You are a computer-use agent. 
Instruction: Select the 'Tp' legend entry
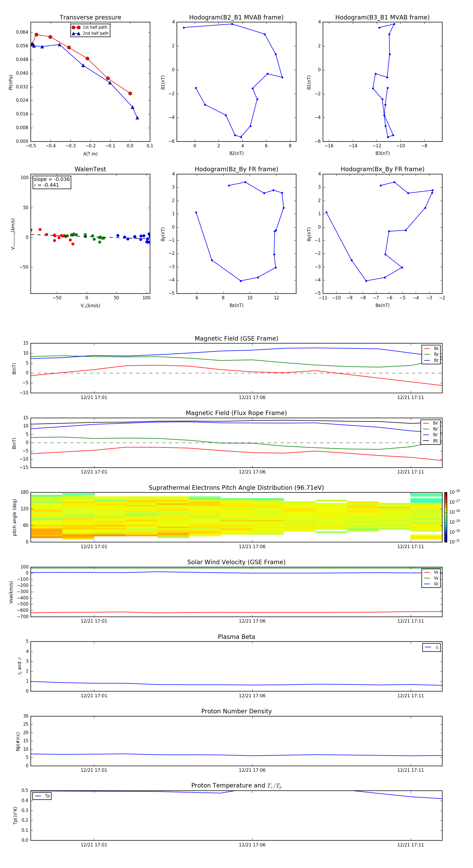pyautogui.click(x=42, y=796)
